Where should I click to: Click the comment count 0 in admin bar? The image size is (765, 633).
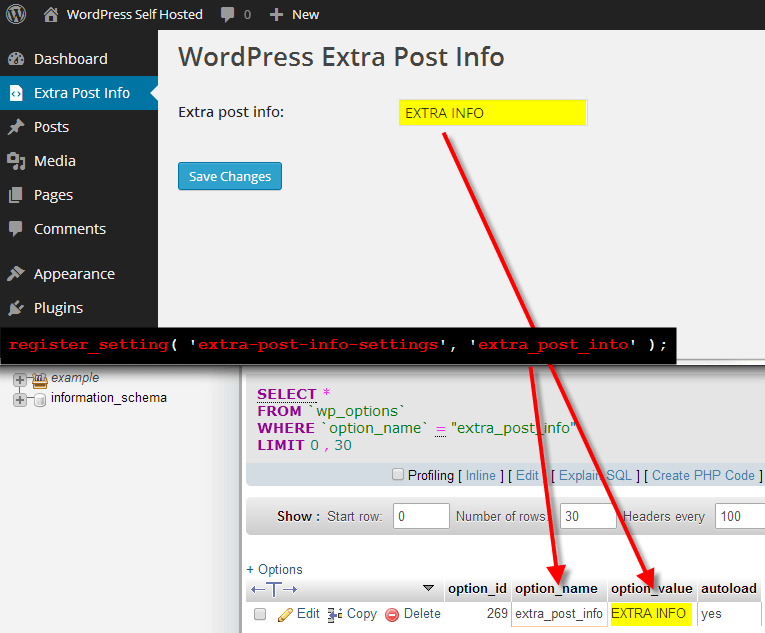tap(247, 15)
